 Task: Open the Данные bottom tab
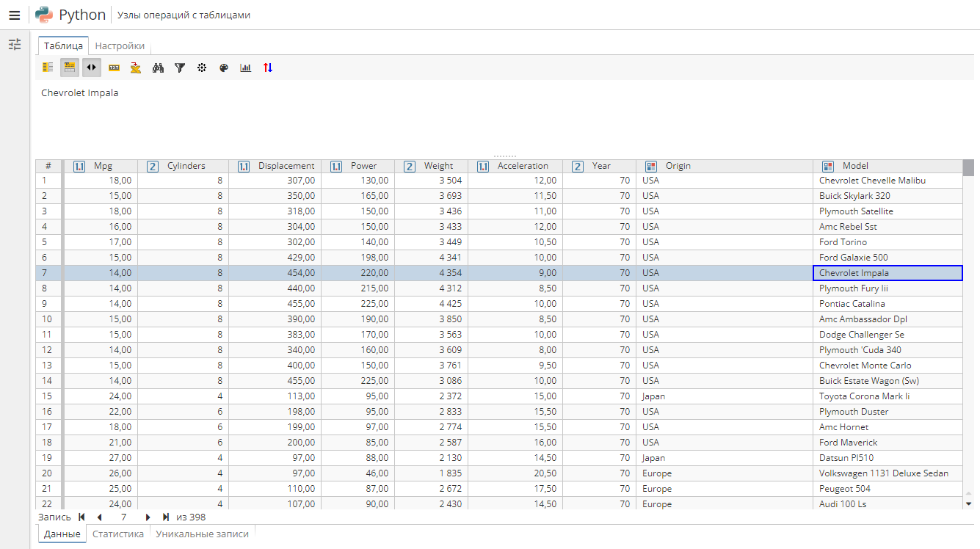click(x=62, y=534)
